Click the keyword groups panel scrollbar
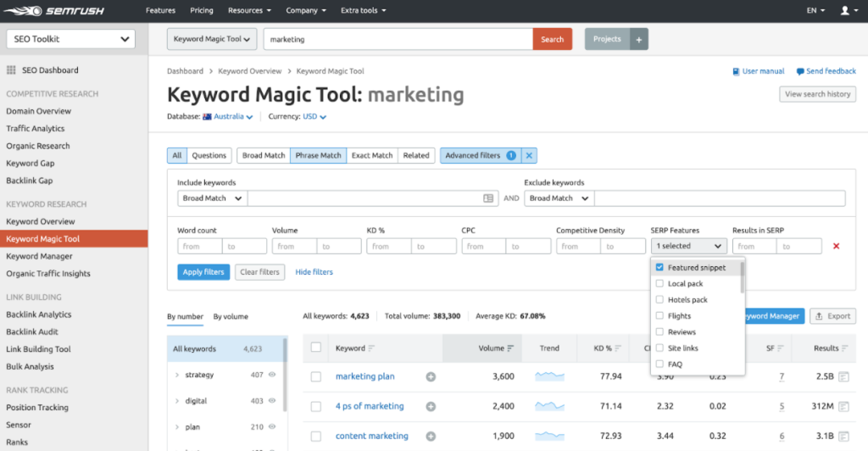Image resolution: width=868 pixels, height=451 pixels. (x=285, y=375)
